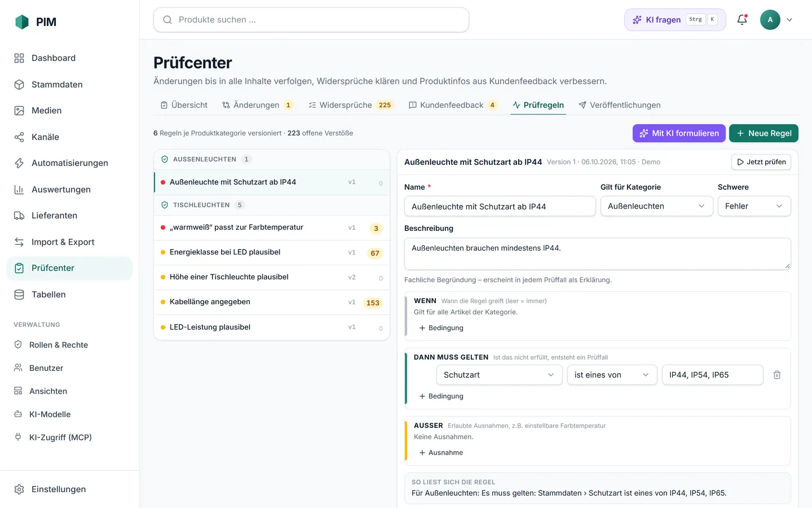Open Rollen & Rechte administration
The width and height of the screenshot is (812, 508).
point(70,345)
